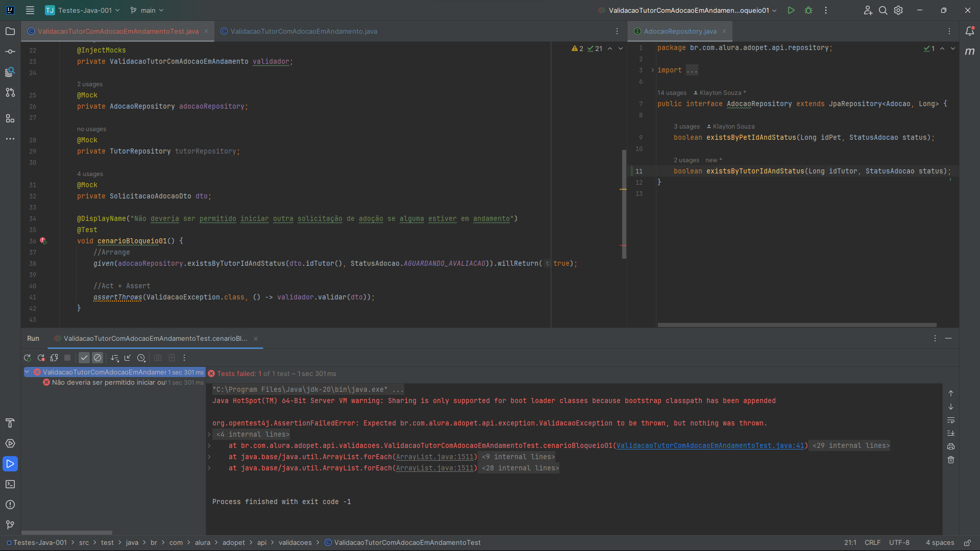Expand folded import block in AdocaoRepository
Screen dimensions: 980x551
652,70
